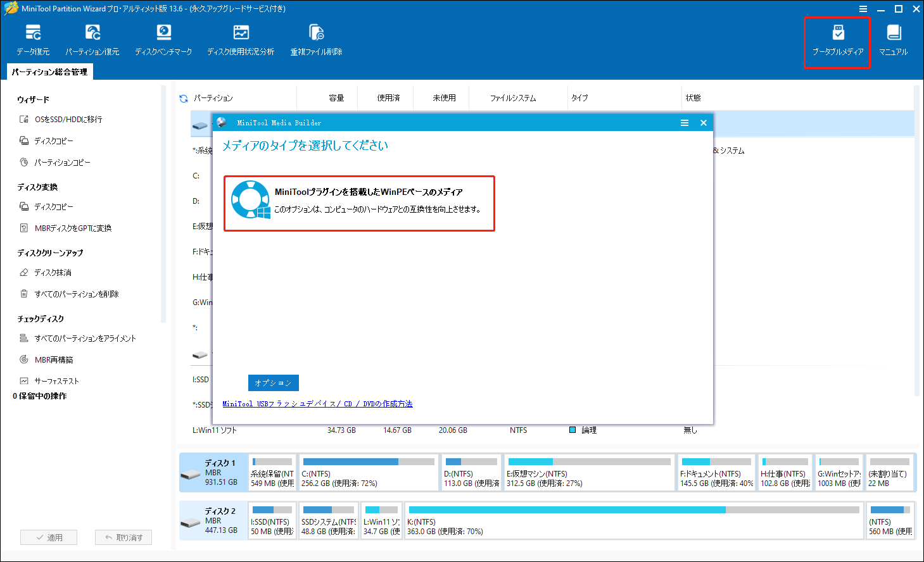
Task: Select the 560 MB NTFS partition block
Action: 890,521
